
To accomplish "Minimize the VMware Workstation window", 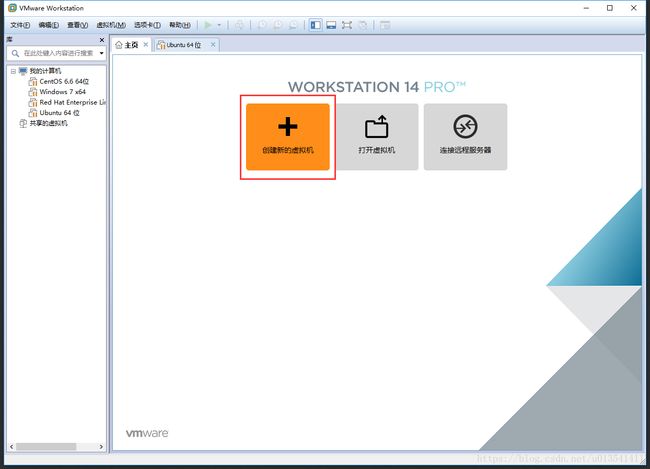I will (x=586, y=8).
